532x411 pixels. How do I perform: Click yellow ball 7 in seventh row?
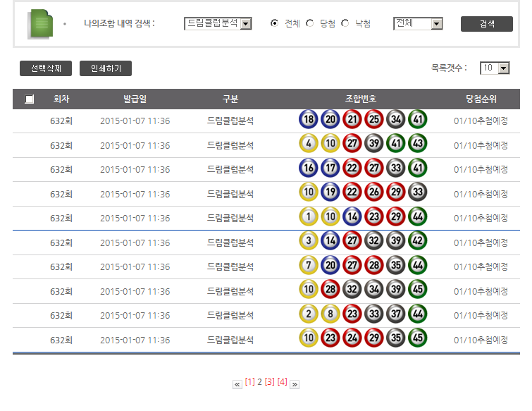tap(308, 266)
